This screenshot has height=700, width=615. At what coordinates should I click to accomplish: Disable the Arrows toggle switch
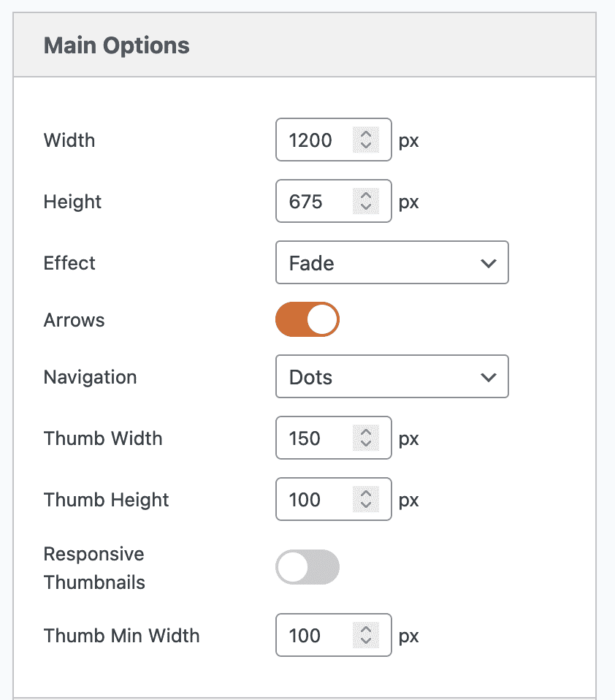point(307,319)
